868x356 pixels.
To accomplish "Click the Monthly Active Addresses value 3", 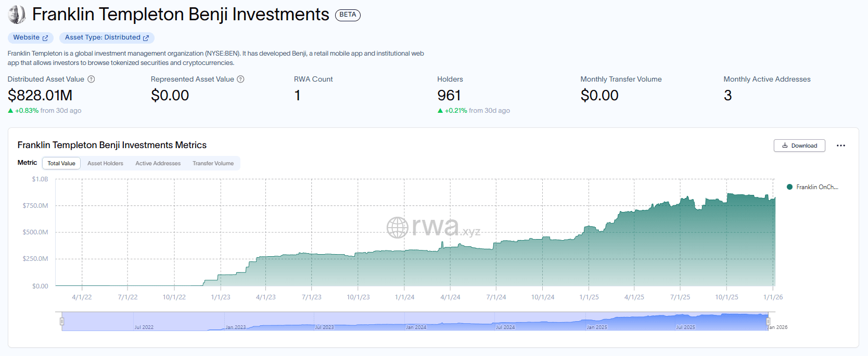I will 727,96.
